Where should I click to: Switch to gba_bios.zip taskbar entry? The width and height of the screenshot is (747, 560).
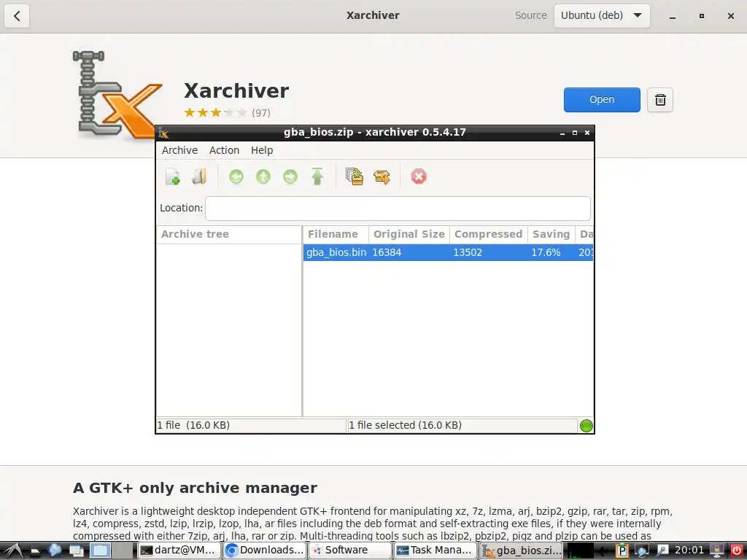521,551
